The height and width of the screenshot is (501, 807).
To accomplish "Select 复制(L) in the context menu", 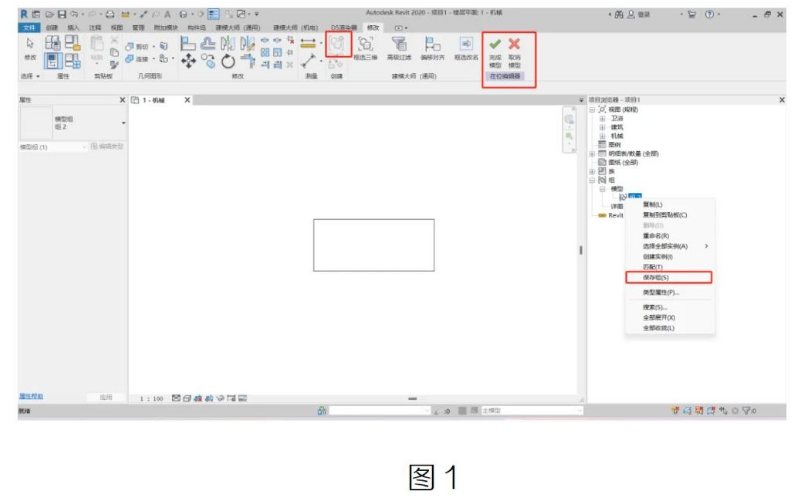I will pos(653,204).
